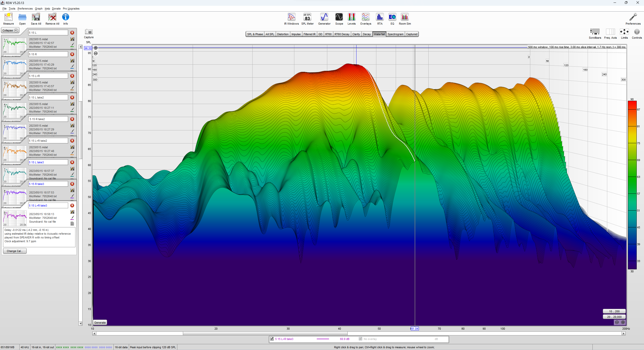The height and width of the screenshot is (350, 644).
Task: Click the Change Cal... button
Action: (15, 251)
